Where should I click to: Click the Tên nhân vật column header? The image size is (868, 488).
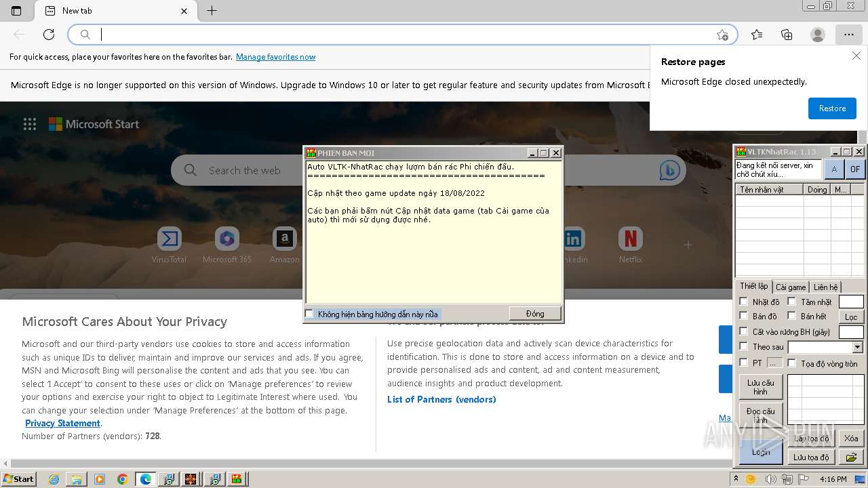point(770,190)
